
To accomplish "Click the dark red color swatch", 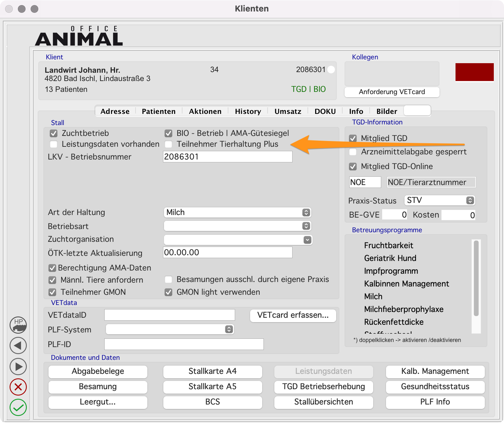I will [474, 72].
